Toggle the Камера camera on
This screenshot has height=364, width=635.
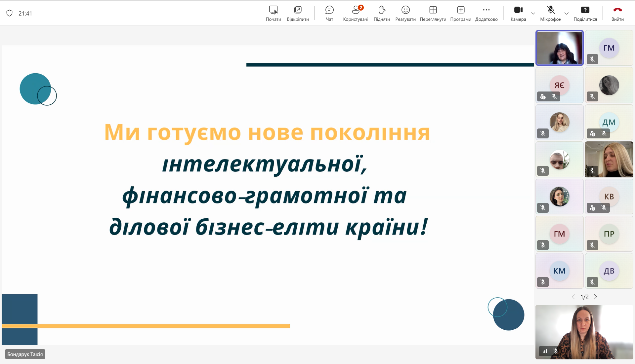pos(518,13)
